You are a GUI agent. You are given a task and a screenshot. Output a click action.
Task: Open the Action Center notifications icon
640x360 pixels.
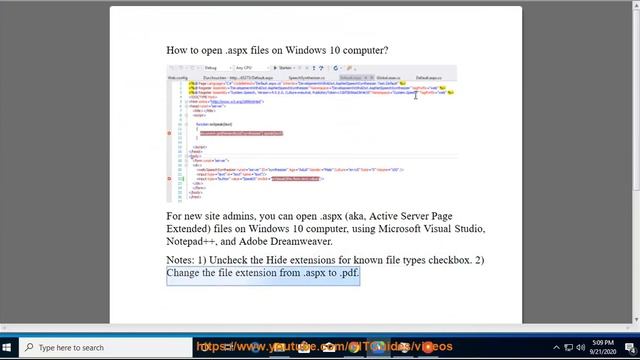[630, 348]
